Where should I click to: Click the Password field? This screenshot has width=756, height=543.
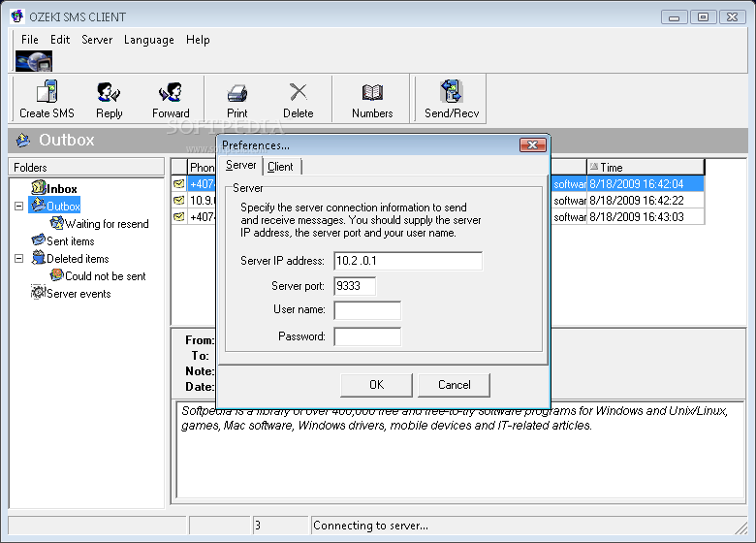click(x=367, y=336)
